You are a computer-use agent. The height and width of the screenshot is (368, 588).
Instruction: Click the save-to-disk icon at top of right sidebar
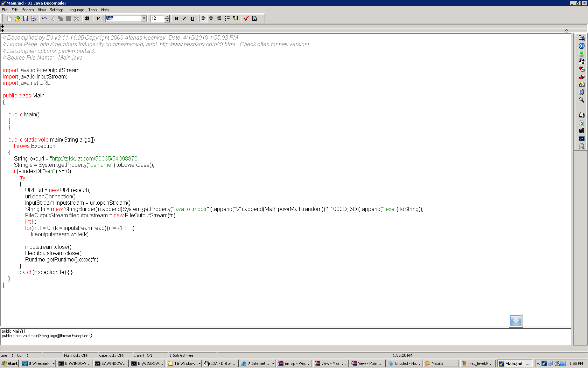581,38
